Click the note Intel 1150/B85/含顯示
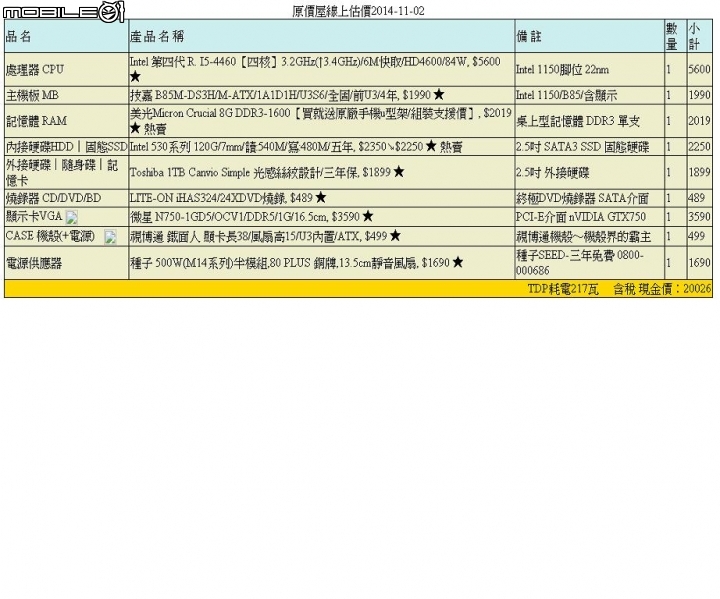Screen dimensions: 720x599 coord(567,95)
